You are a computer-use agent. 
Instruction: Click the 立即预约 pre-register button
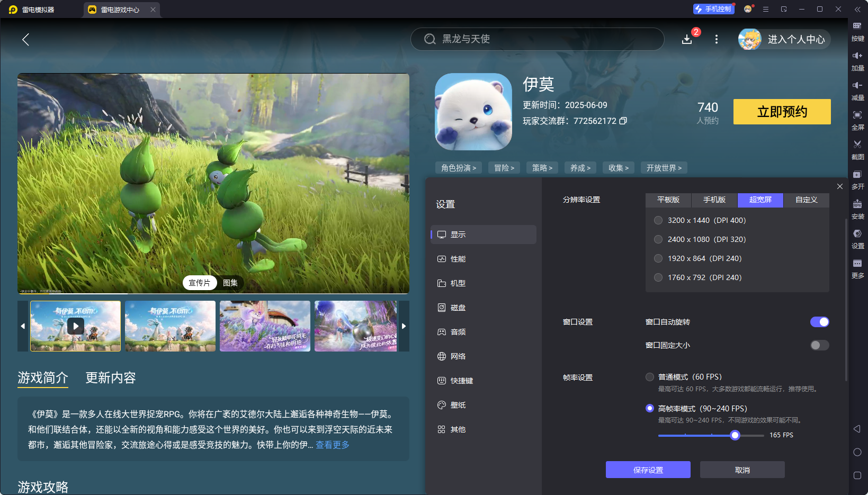click(782, 112)
